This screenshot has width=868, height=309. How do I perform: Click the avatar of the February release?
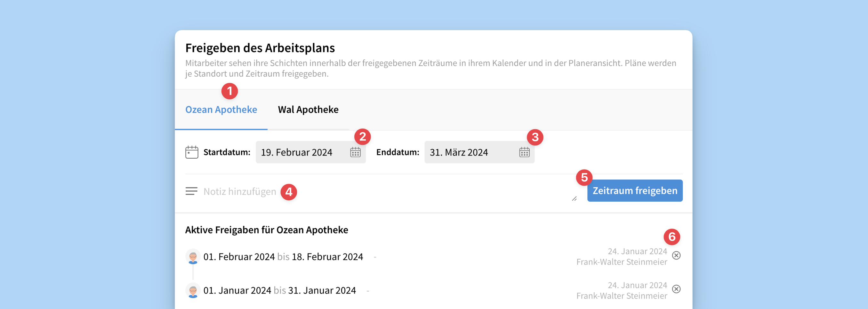pyautogui.click(x=193, y=257)
